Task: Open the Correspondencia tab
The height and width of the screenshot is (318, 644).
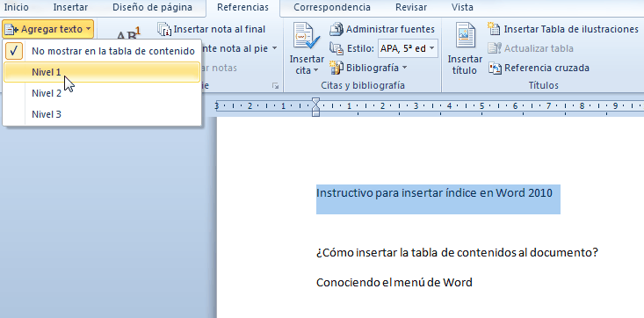Action: point(332,7)
